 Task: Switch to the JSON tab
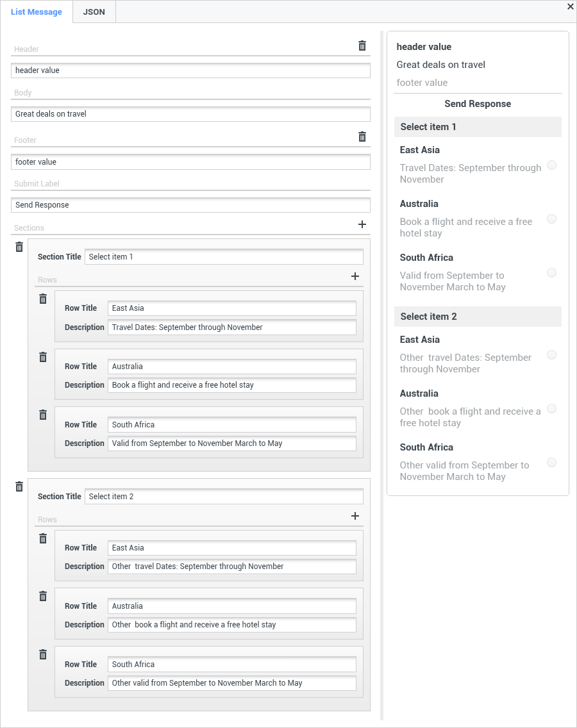94,12
